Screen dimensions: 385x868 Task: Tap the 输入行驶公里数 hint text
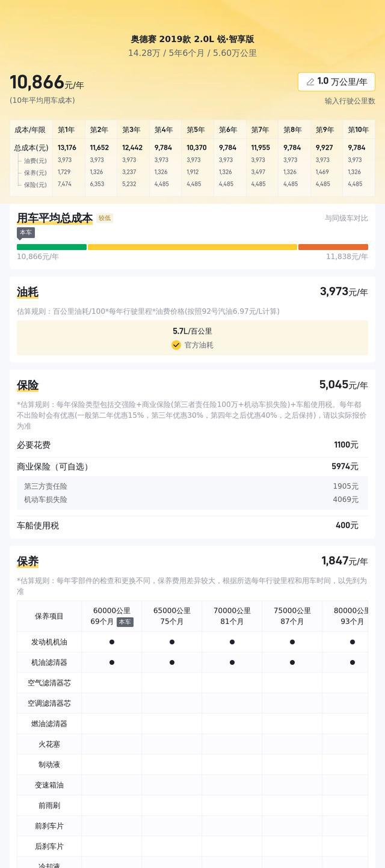(350, 101)
